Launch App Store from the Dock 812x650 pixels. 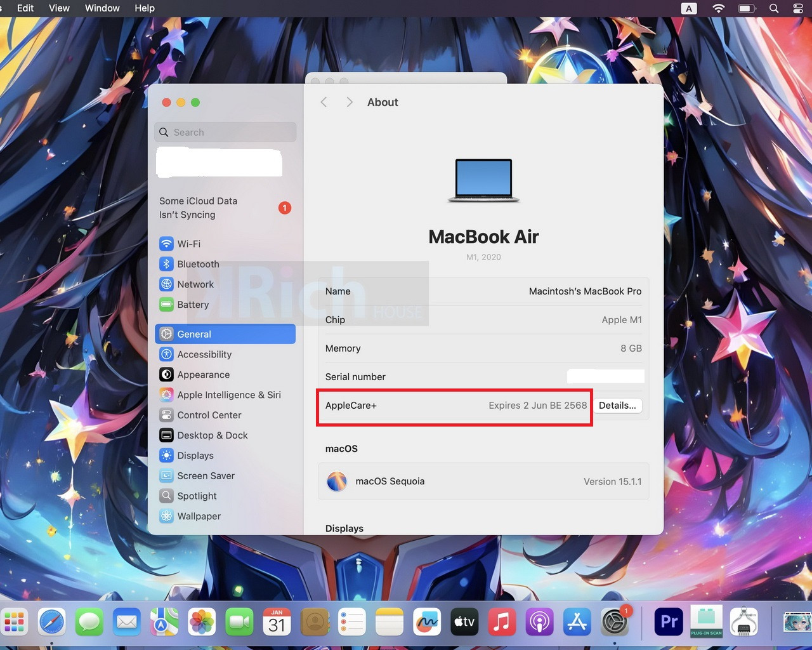(x=577, y=622)
